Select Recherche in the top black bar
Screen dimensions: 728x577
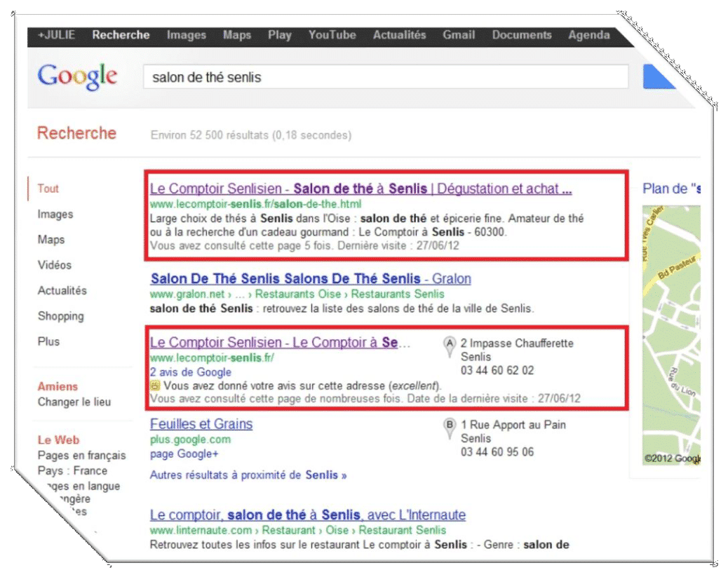121,35
